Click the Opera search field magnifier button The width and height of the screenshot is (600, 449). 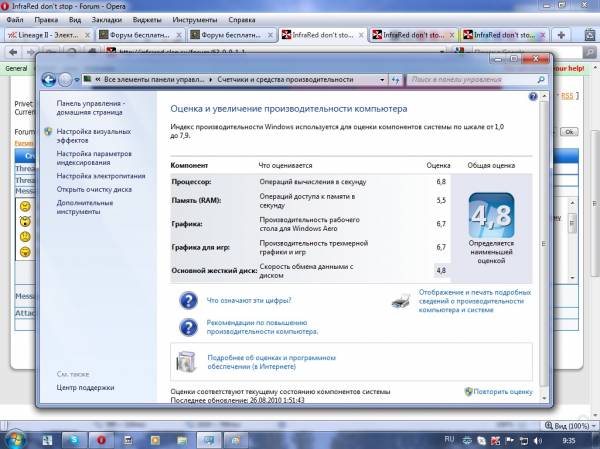(x=589, y=52)
